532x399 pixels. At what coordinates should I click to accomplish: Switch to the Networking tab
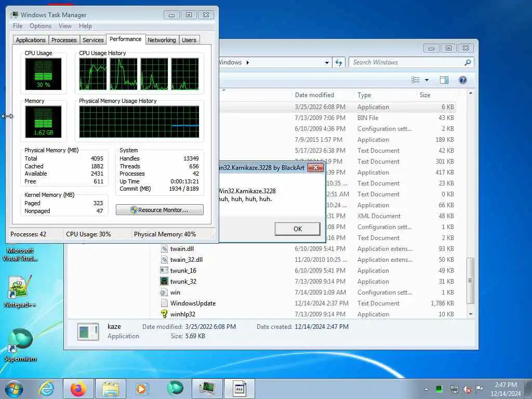162,40
